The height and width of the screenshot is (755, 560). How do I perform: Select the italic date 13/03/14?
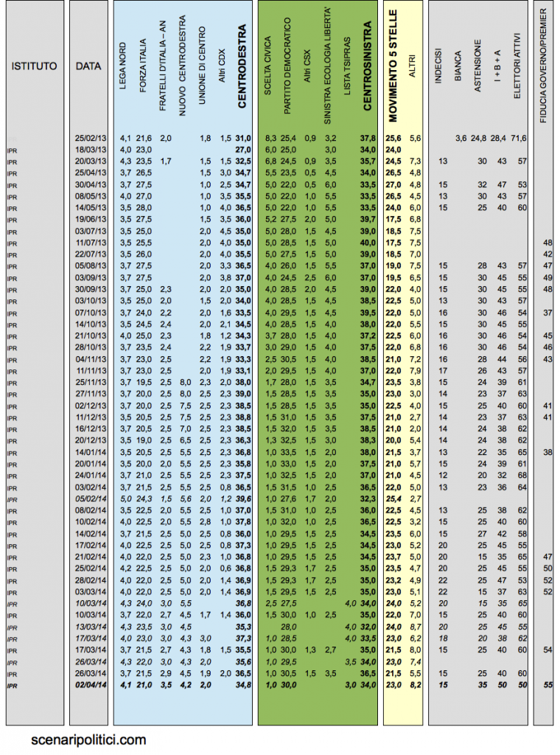pyautogui.click(x=91, y=627)
